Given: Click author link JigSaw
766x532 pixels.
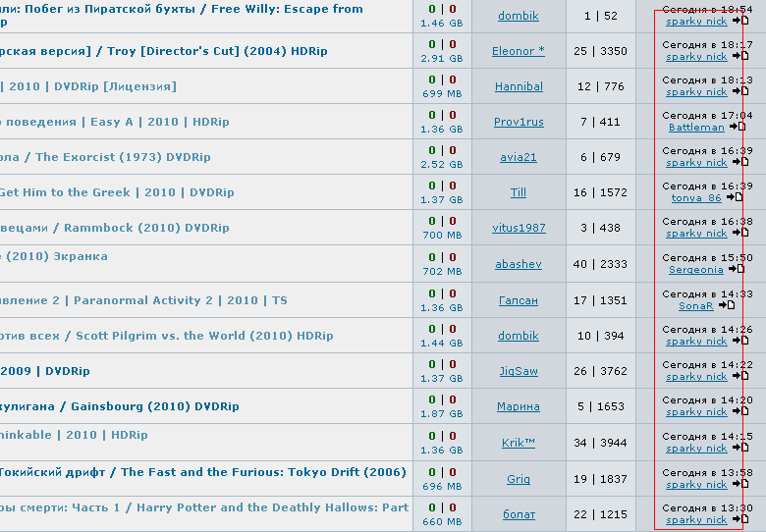Looking at the screenshot, I should [x=518, y=371].
